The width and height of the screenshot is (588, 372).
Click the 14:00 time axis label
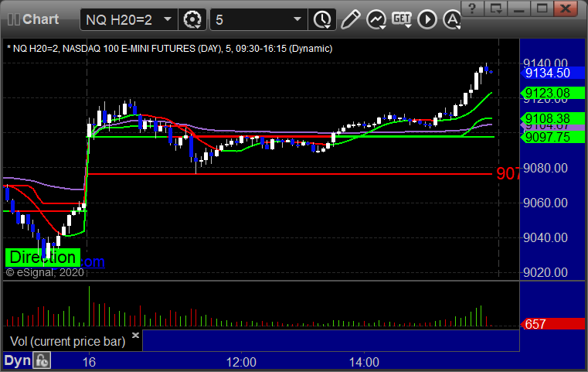pos(364,362)
